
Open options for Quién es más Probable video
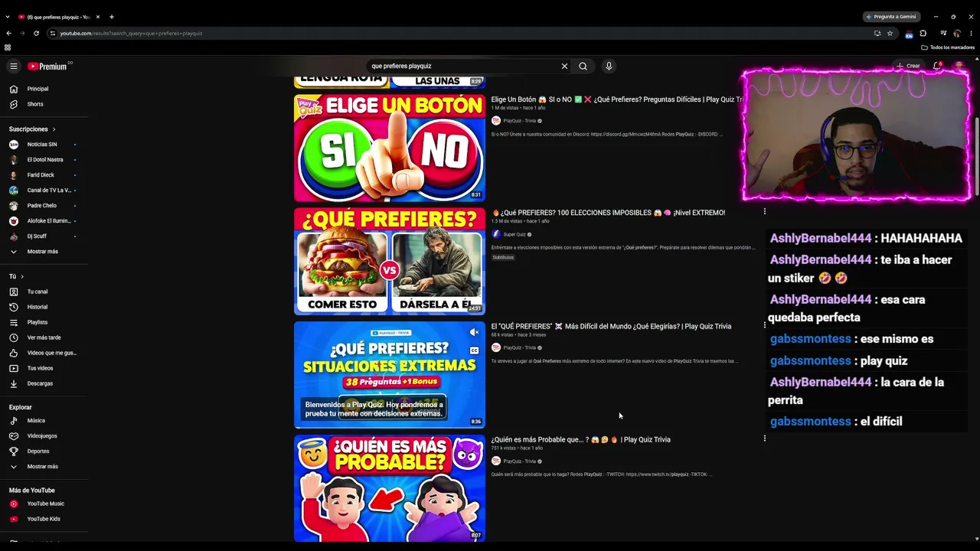(x=764, y=439)
